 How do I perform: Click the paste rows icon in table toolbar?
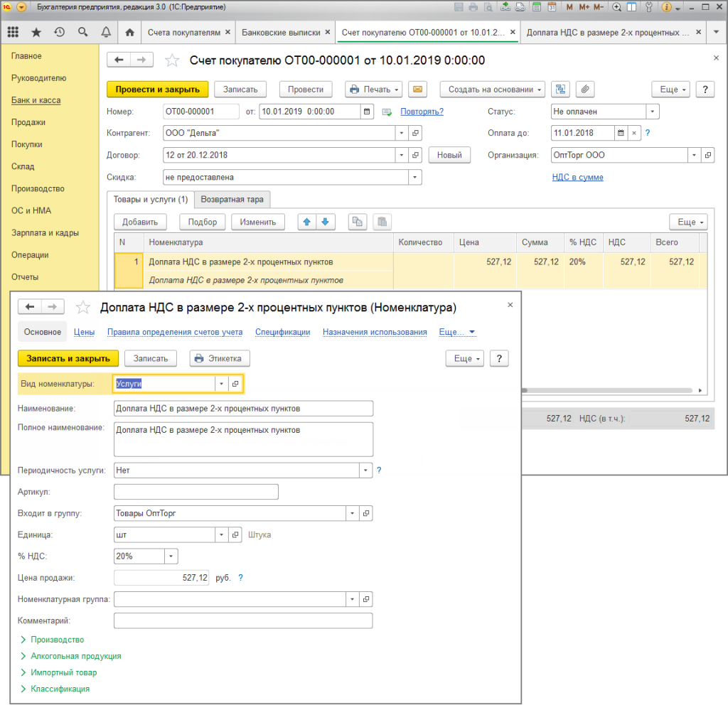pos(382,222)
